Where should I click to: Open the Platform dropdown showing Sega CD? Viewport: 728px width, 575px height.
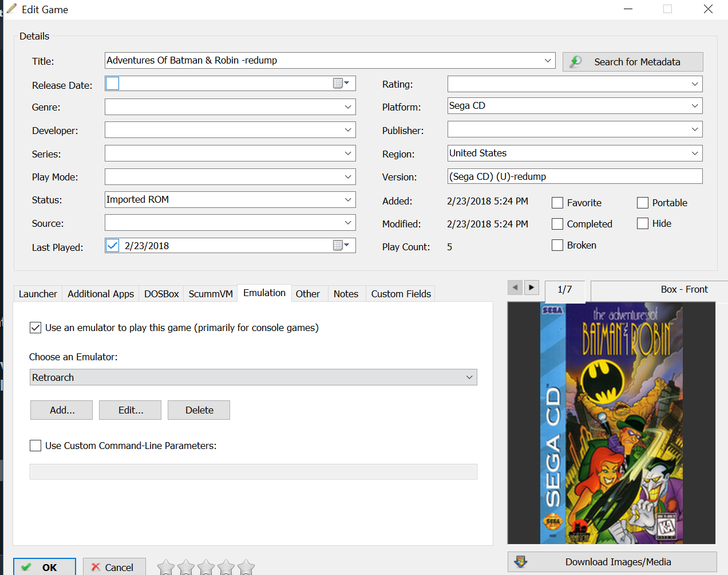point(695,106)
